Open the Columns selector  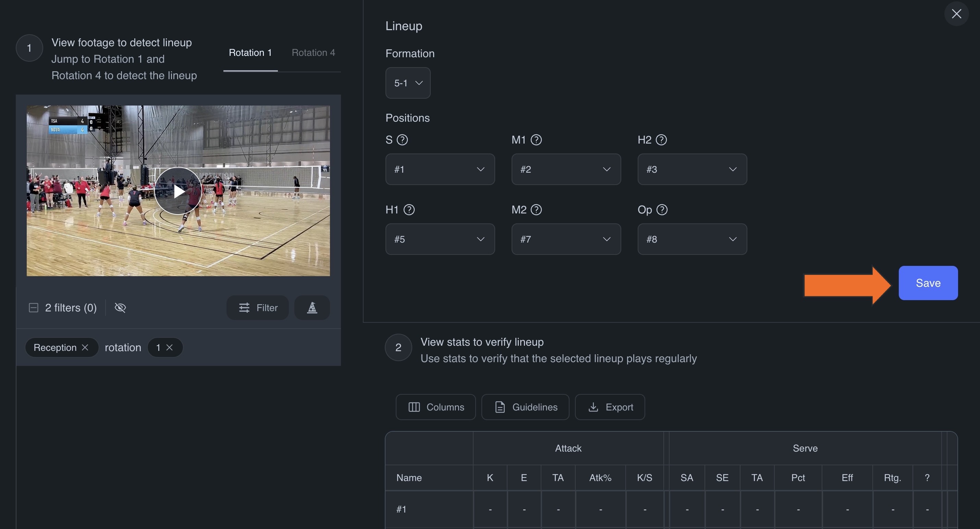[x=436, y=407]
